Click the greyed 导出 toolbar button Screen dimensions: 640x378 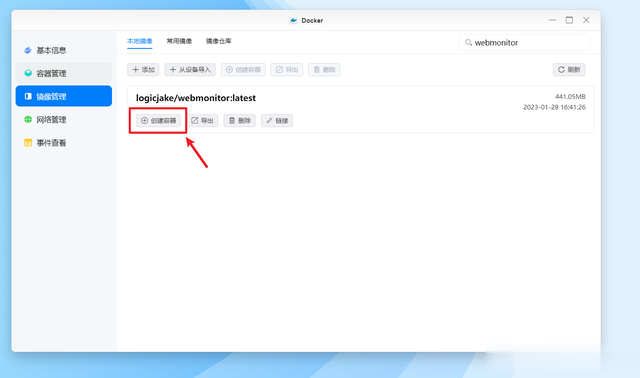click(287, 69)
